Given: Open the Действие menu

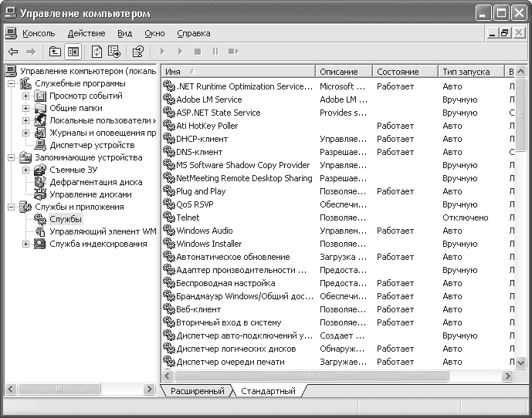Looking at the screenshot, I should pos(86,33).
